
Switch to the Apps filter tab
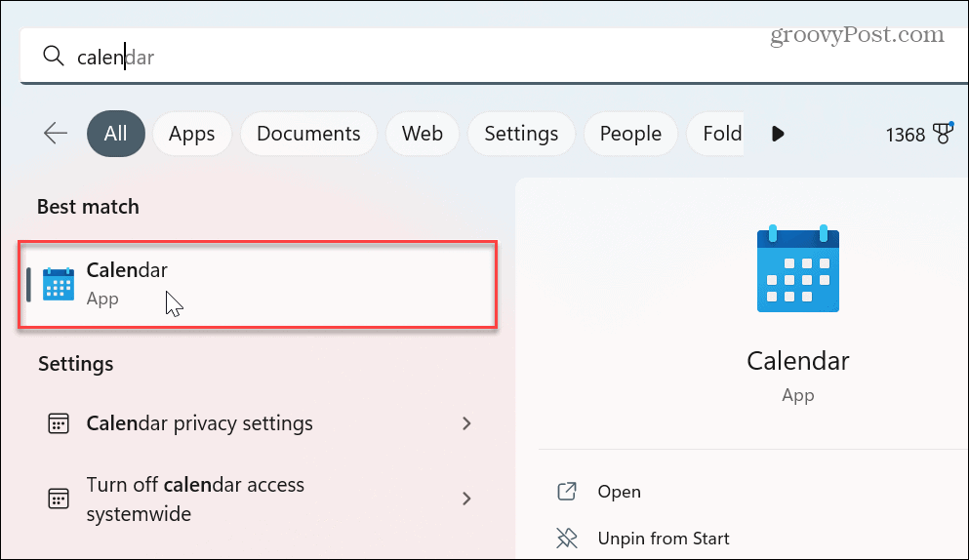pos(191,134)
